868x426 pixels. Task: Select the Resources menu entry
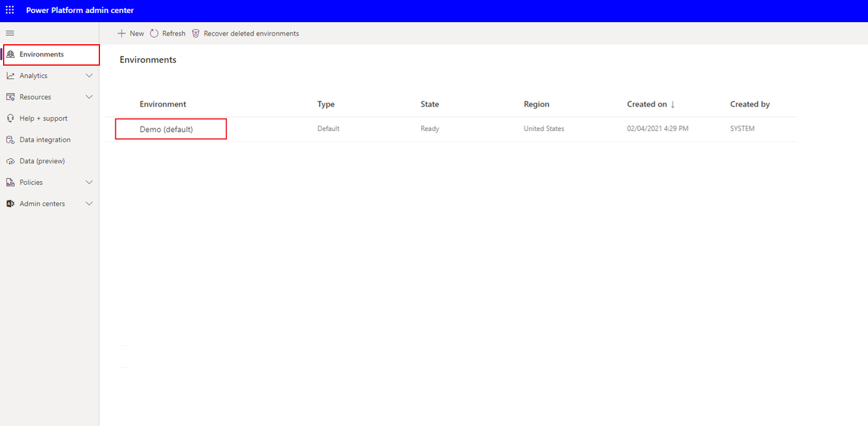tap(35, 96)
